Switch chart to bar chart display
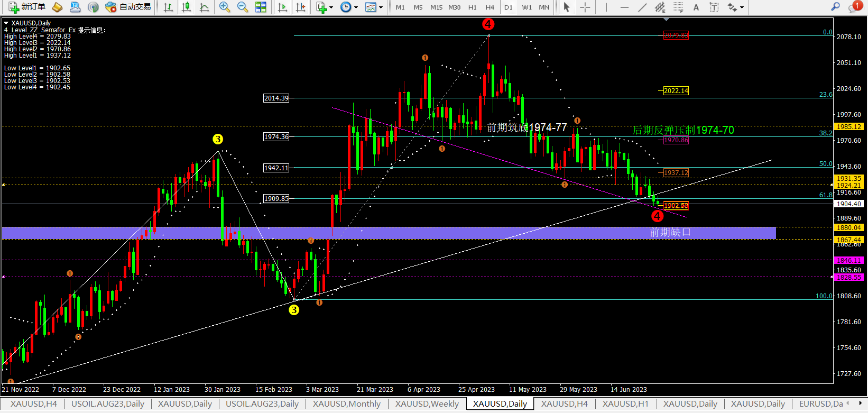The height and width of the screenshot is (413, 868). (168, 7)
